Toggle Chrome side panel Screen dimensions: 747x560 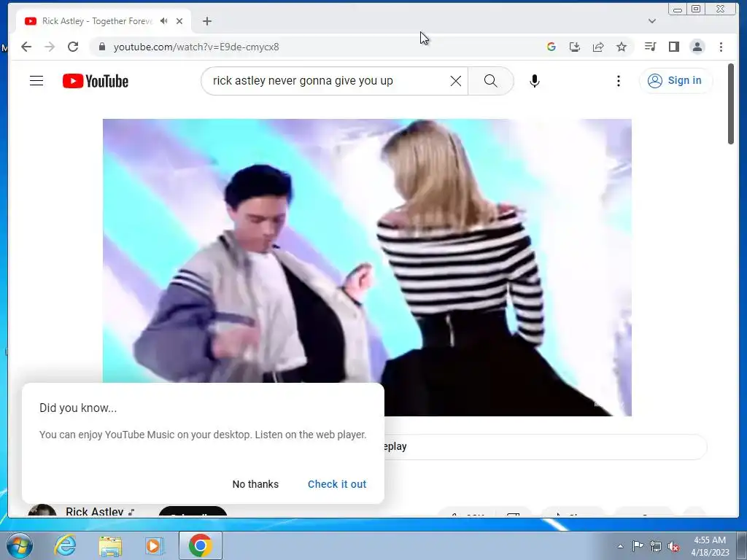673,47
